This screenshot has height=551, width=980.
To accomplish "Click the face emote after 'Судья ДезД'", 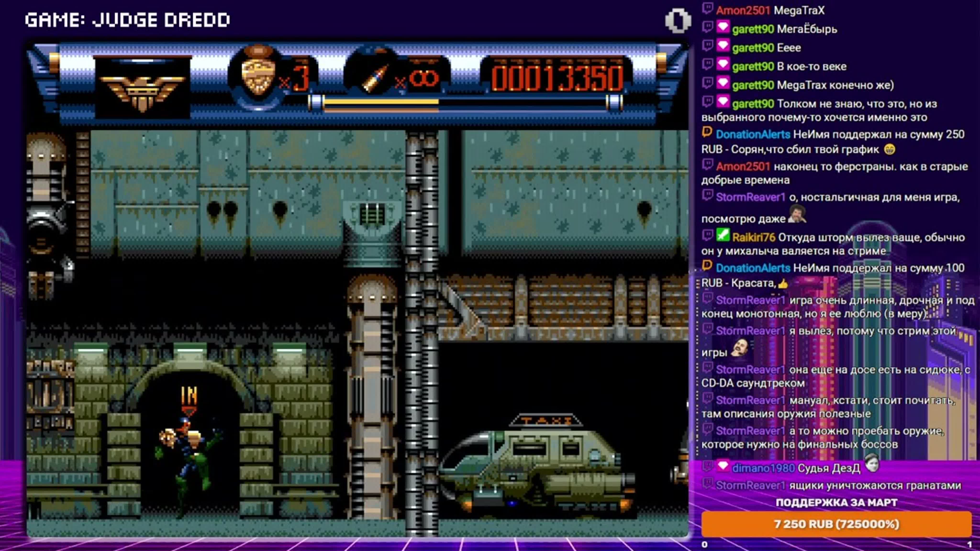I will [872, 463].
